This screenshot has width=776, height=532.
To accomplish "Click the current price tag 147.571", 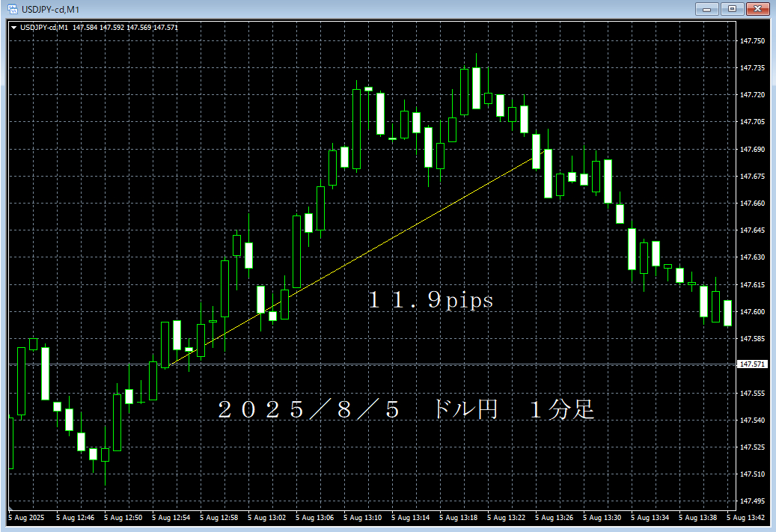I will coord(752,364).
